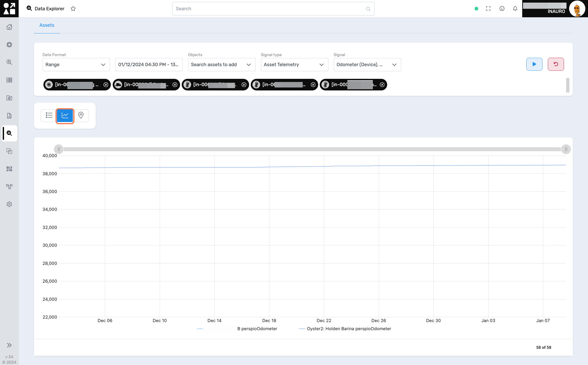Switch to list view
Image resolution: width=588 pixels, height=365 pixels.
click(49, 115)
